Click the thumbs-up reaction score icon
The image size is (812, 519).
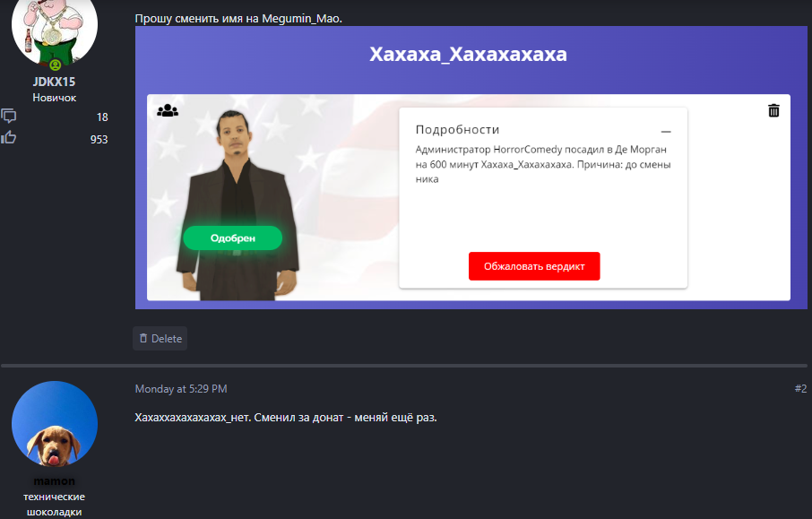(8, 137)
